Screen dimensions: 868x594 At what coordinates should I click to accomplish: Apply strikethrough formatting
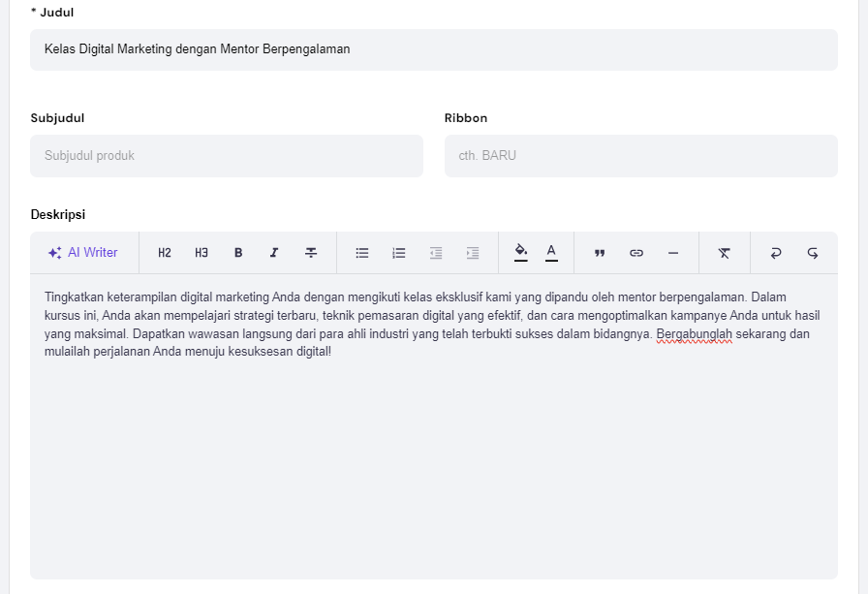pyautogui.click(x=310, y=252)
